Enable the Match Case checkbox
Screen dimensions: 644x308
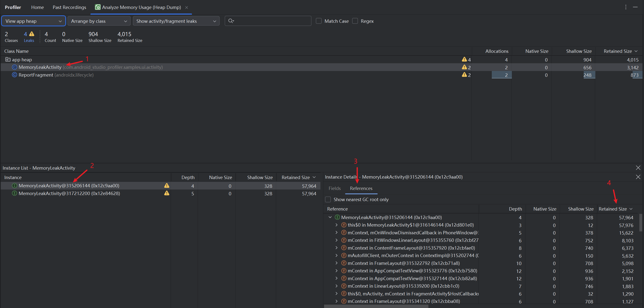pyautogui.click(x=319, y=21)
